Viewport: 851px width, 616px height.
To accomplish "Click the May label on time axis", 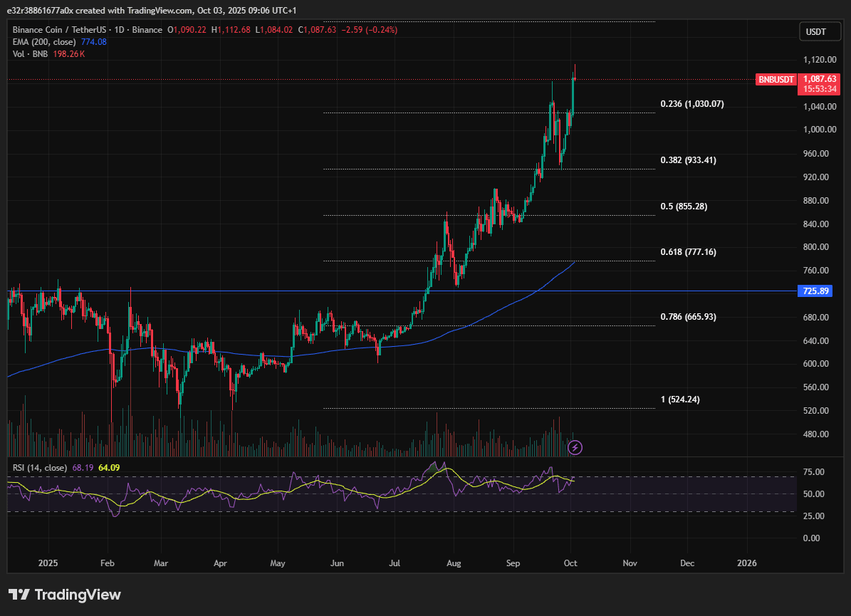I will (x=277, y=563).
